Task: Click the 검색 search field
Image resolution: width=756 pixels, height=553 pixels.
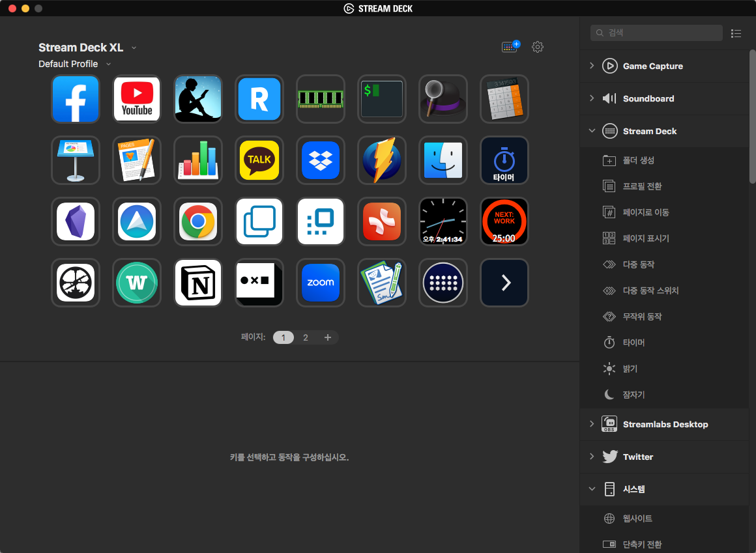Action: click(x=656, y=33)
